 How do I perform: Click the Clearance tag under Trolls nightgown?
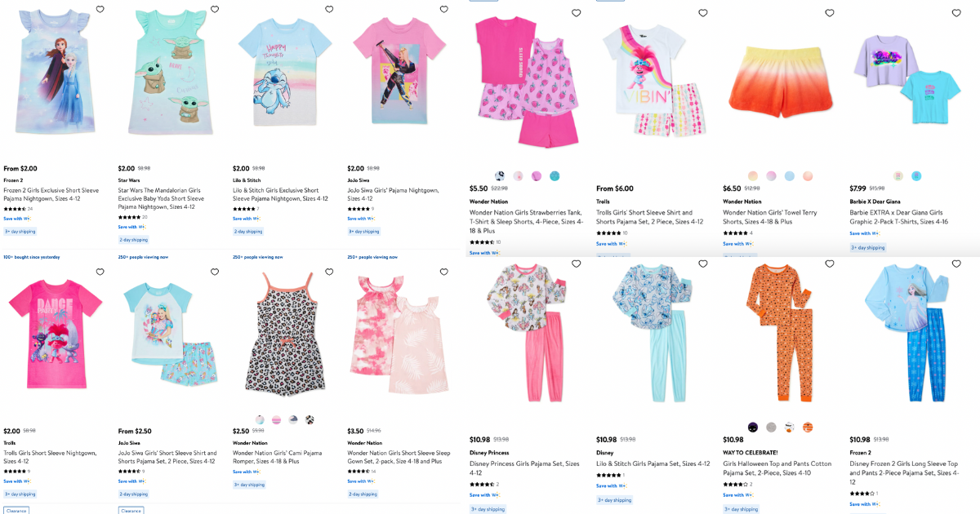click(15, 512)
